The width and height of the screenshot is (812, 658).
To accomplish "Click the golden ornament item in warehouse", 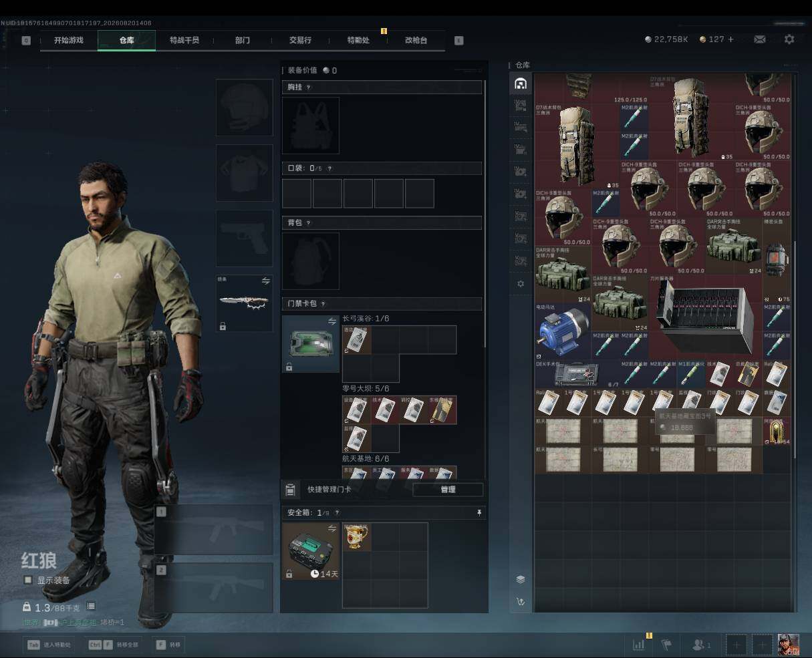I will (x=777, y=432).
